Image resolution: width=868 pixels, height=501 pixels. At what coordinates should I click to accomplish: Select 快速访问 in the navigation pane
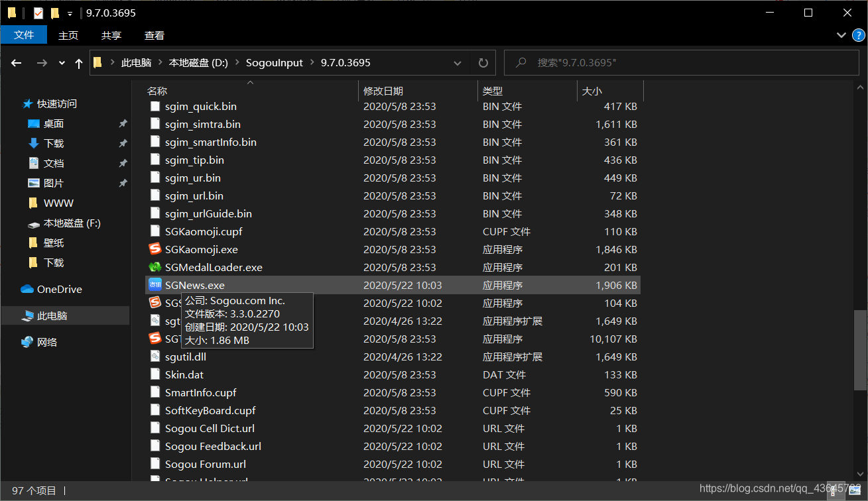[x=56, y=104]
